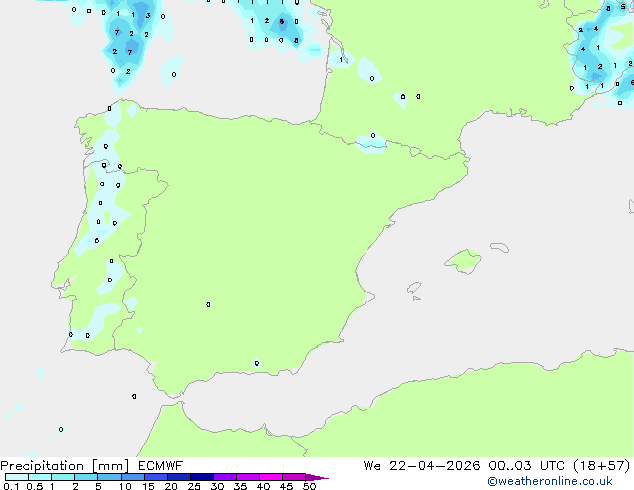Image resolution: width=634 pixels, height=490 pixels.
Task: Click the '(18+57)' forecast run text
Action: point(602,466)
